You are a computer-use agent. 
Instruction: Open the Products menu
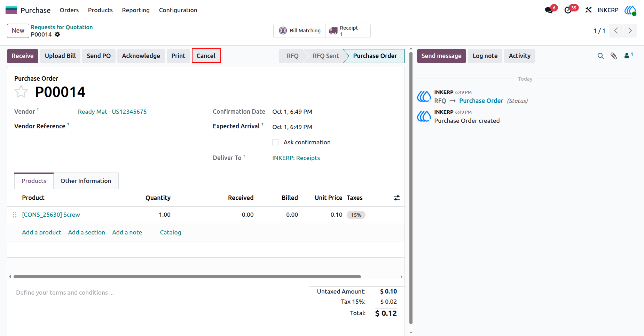tap(100, 10)
